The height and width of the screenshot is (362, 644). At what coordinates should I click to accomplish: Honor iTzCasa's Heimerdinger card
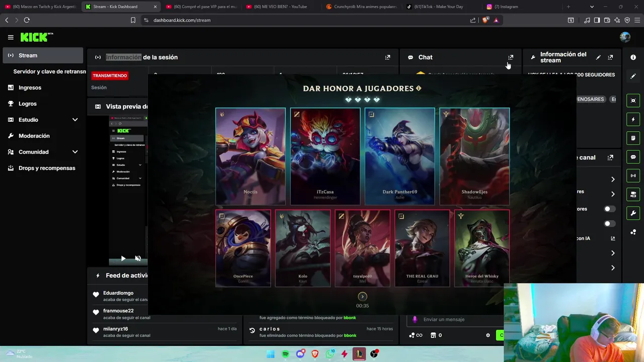pyautogui.click(x=325, y=156)
